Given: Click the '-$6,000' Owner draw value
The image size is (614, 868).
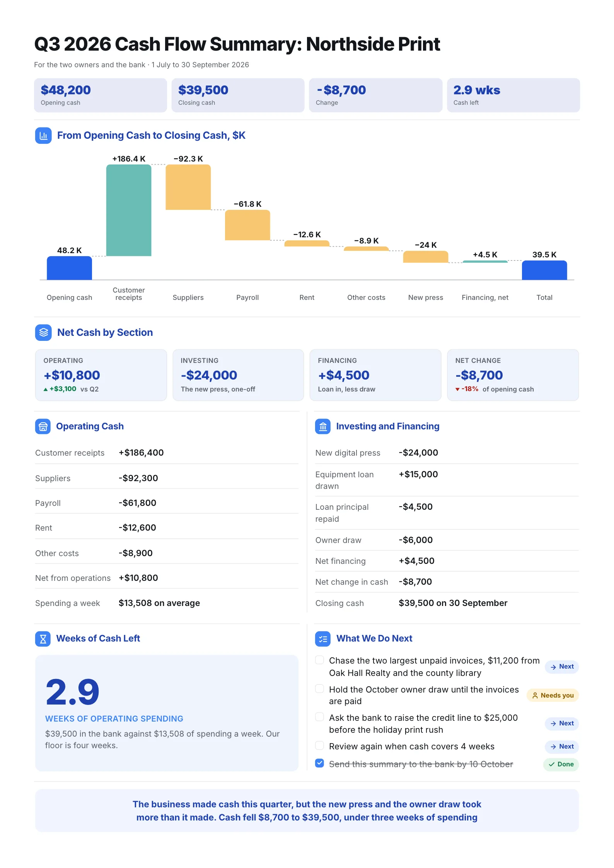Looking at the screenshot, I should point(416,540).
